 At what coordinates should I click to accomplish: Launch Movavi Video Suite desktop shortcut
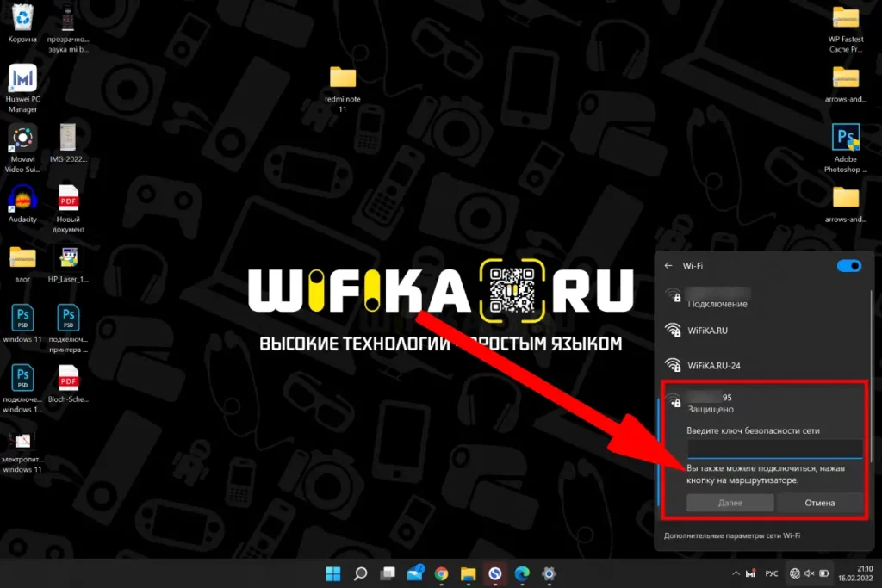coord(22,148)
